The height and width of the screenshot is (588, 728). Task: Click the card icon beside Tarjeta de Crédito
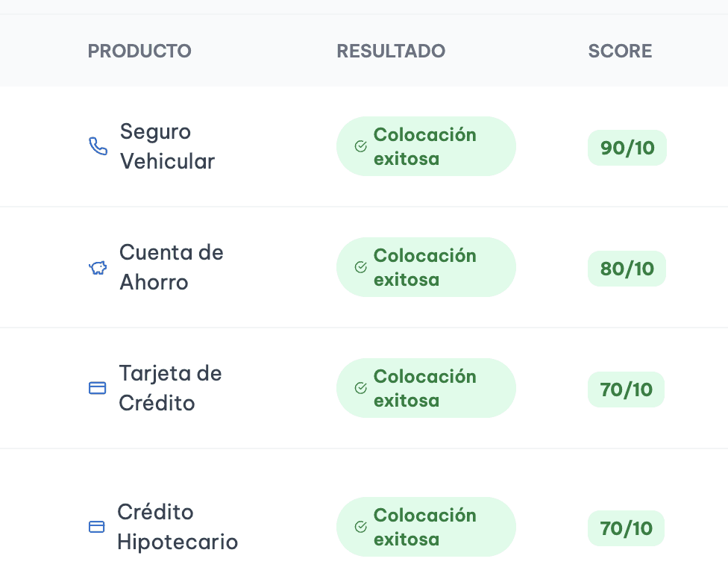pyautogui.click(x=98, y=388)
